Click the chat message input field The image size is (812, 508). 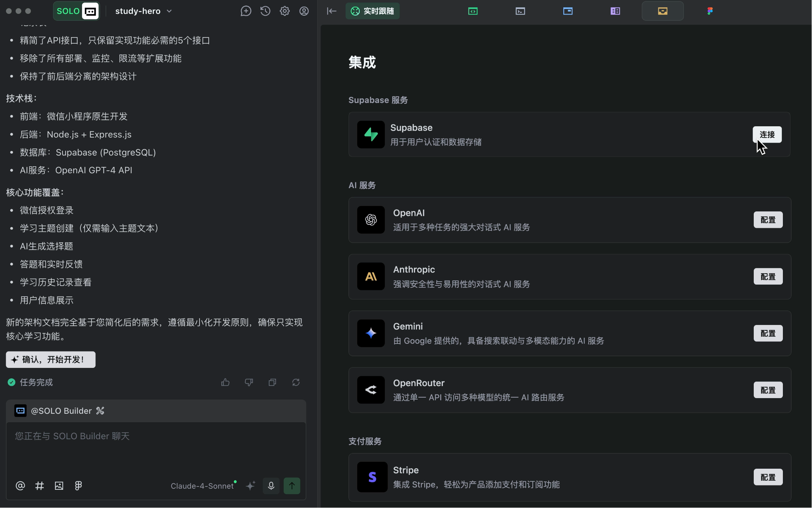pyautogui.click(x=156, y=448)
